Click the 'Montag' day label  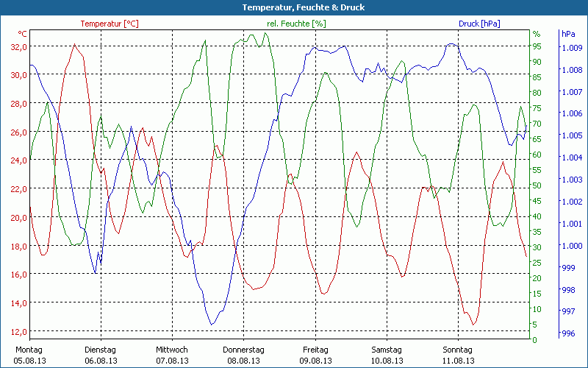click(x=29, y=350)
